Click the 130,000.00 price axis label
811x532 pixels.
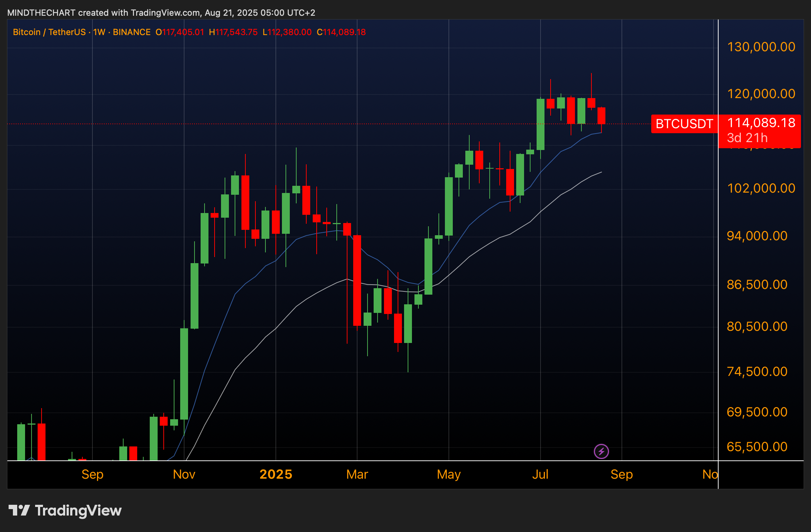(761, 47)
